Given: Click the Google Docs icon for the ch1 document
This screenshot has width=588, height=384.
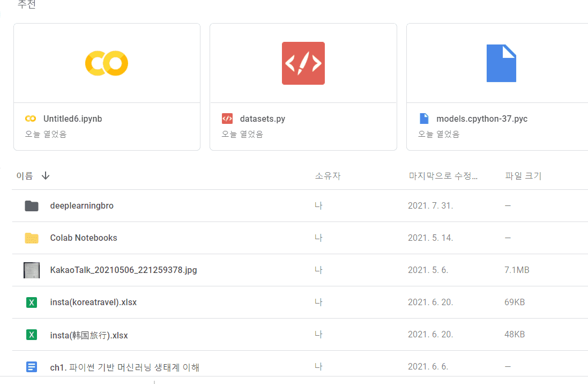Looking at the screenshot, I should (x=32, y=367).
